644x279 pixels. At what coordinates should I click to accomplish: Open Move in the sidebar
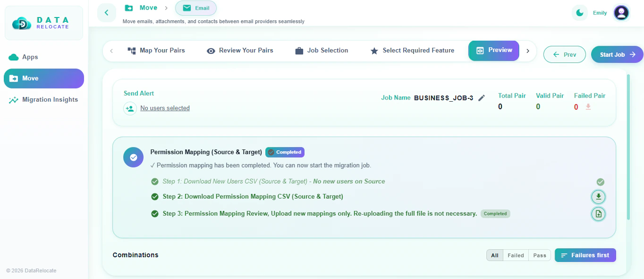[44, 78]
